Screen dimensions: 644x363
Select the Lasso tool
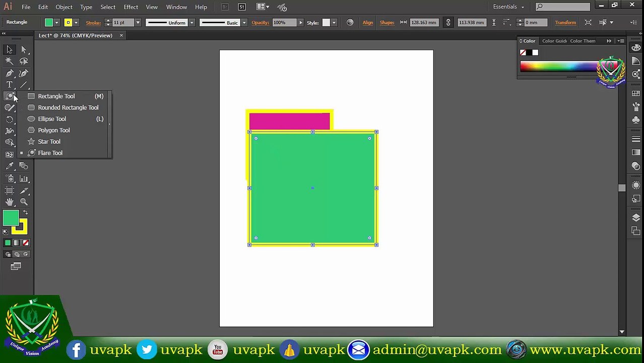click(24, 61)
